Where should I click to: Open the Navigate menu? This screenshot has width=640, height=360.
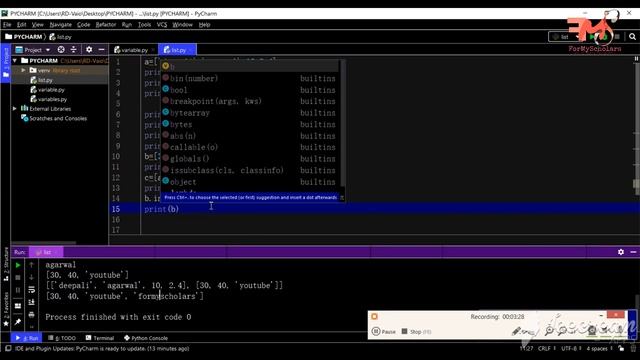pyautogui.click(x=60, y=25)
